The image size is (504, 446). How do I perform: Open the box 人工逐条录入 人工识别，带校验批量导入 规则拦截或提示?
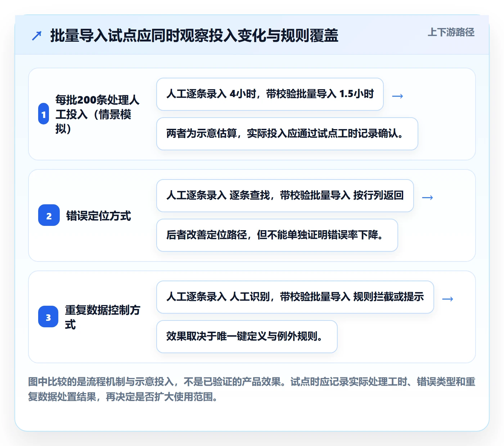[295, 297]
